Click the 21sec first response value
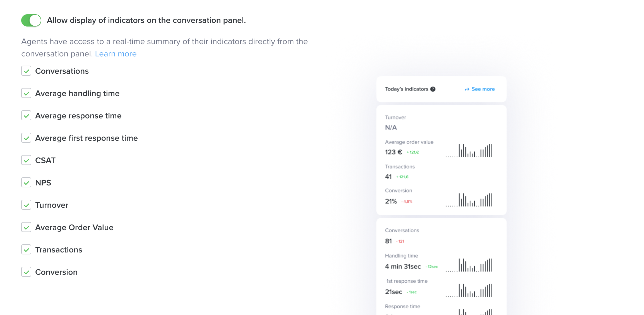 [x=394, y=292]
